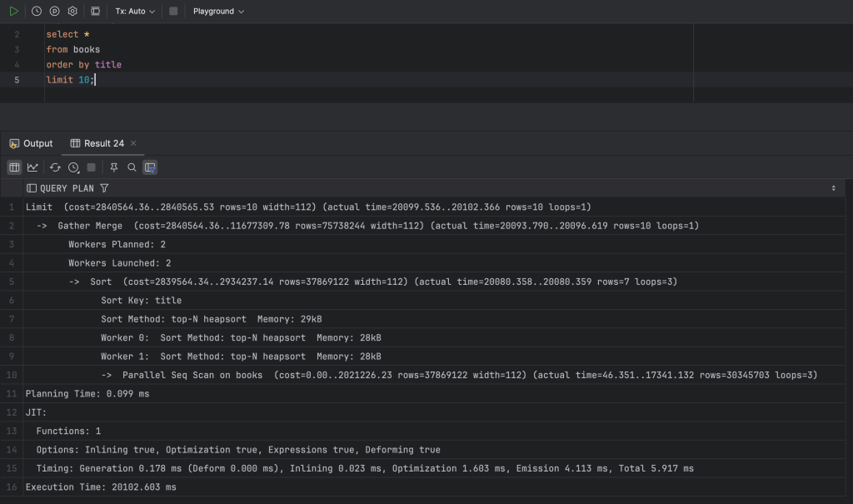Switch result to chart view icon
This screenshot has height=504, width=853.
click(x=32, y=167)
